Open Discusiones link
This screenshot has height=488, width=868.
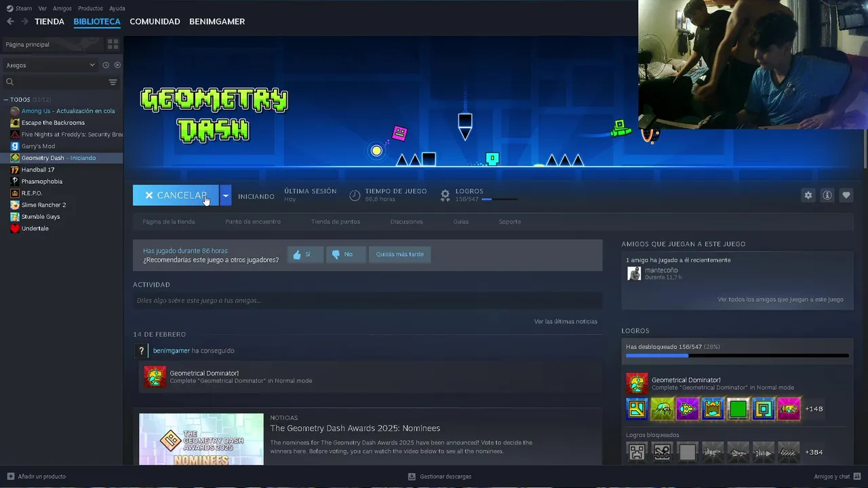[406, 222]
